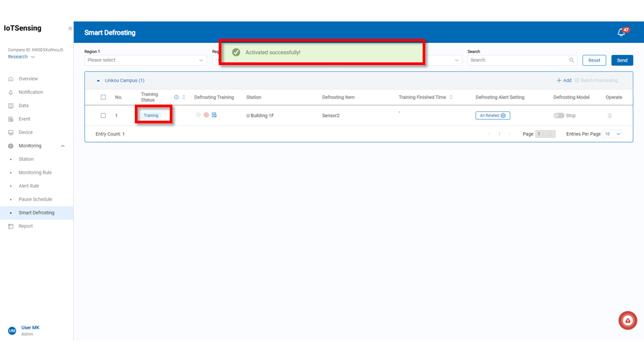Open the Report menu item
This screenshot has width=644, height=362.
pos(25,226)
